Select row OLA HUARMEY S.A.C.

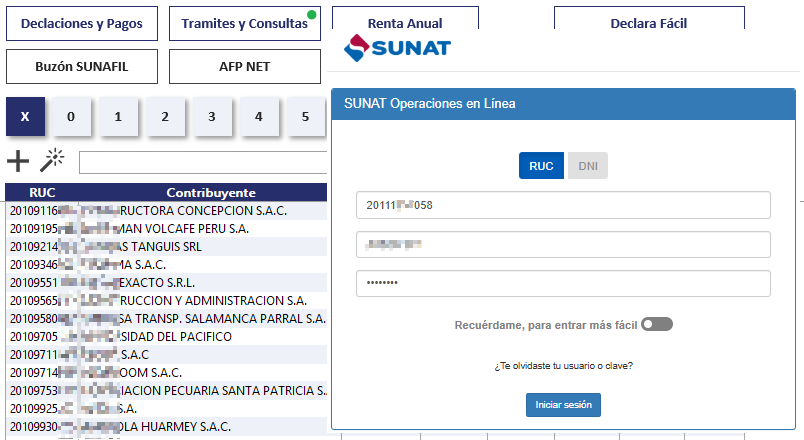[166, 426]
